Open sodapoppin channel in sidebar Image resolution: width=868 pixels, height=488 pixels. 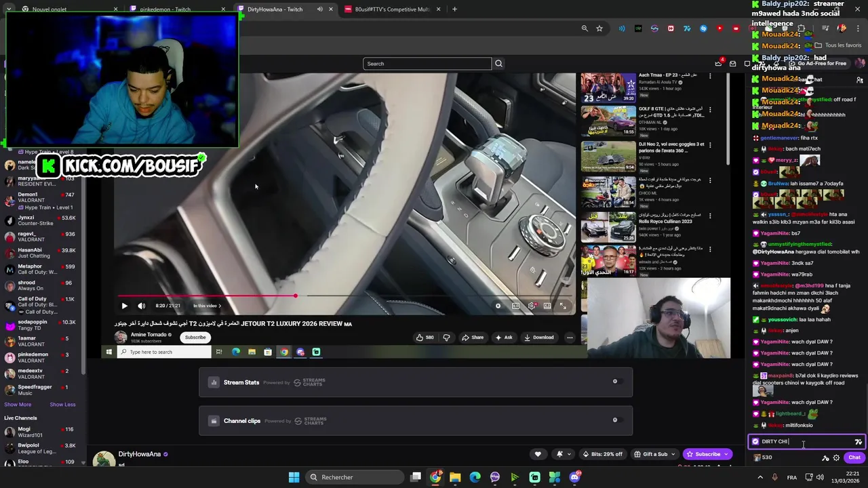coord(42,325)
